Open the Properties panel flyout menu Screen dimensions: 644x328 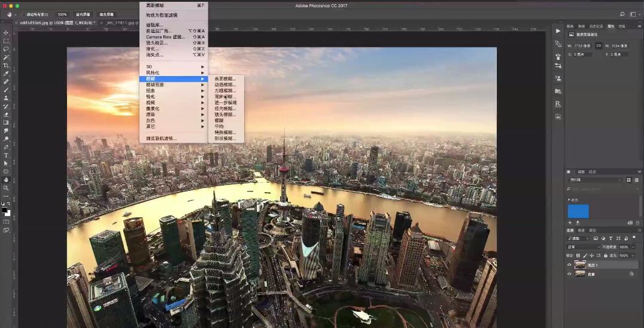click(639, 26)
